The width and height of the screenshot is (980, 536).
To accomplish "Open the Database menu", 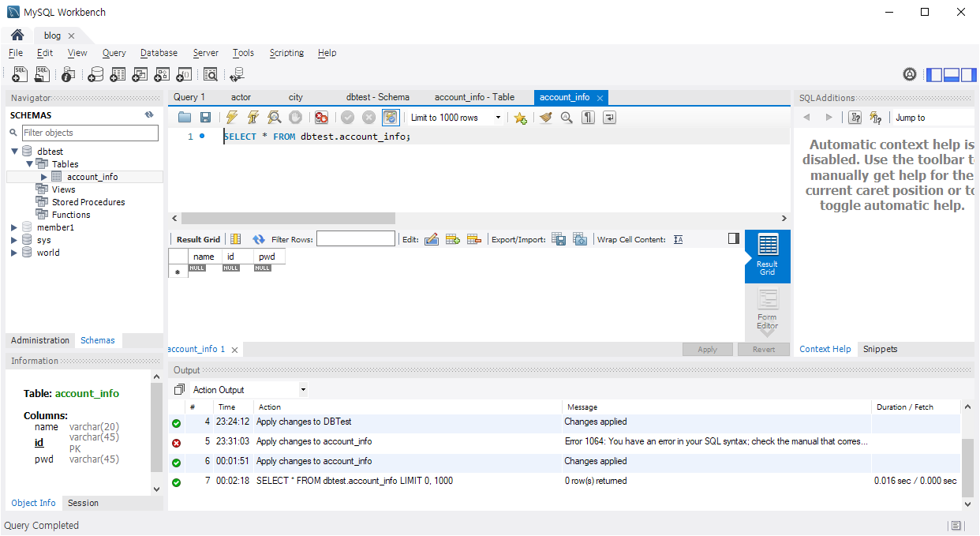I will [x=159, y=53].
